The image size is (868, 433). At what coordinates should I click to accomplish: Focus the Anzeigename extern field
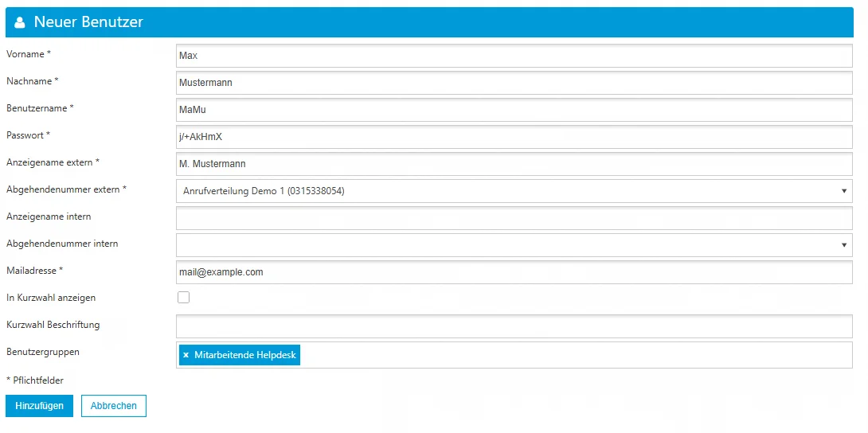click(514, 164)
